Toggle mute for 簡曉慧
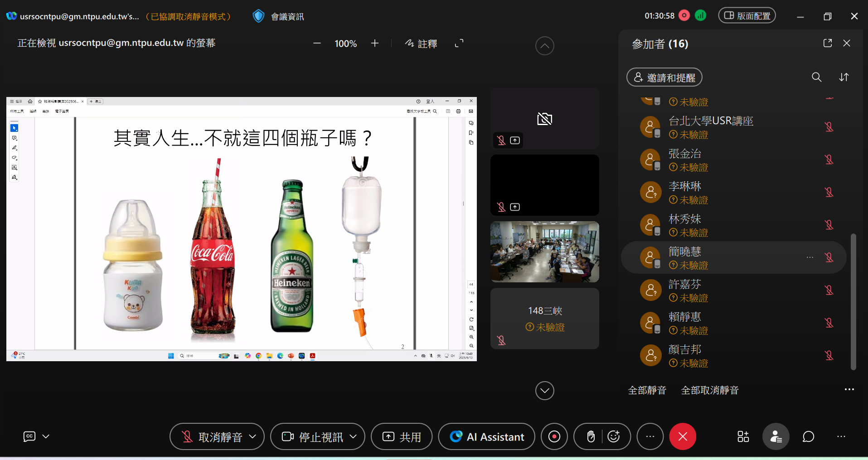The height and width of the screenshot is (460, 868). [829, 257]
